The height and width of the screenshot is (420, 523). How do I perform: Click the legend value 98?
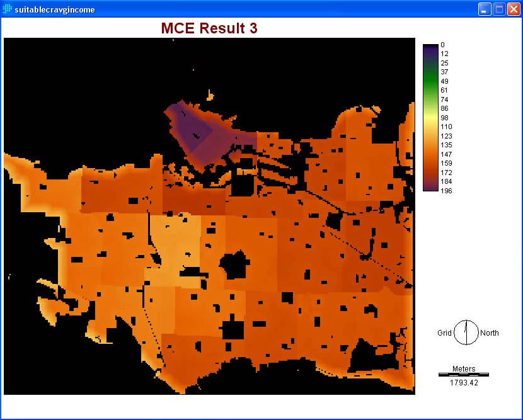445,118
